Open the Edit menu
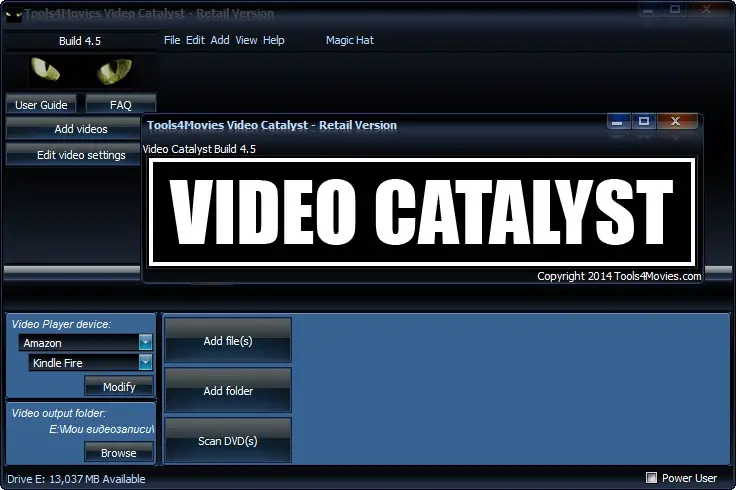Image resolution: width=736 pixels, height=490 pixels. tap(195, 40)
